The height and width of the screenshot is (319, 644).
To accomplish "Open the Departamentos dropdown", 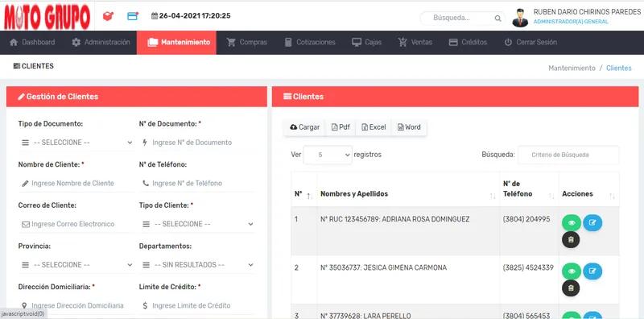I will point(197,265).
